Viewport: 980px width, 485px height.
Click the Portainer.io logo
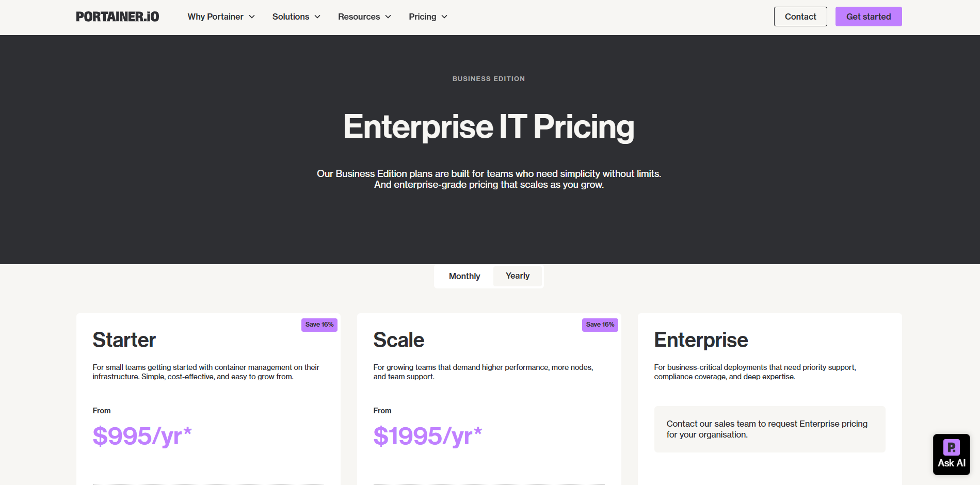click(117, 17)
